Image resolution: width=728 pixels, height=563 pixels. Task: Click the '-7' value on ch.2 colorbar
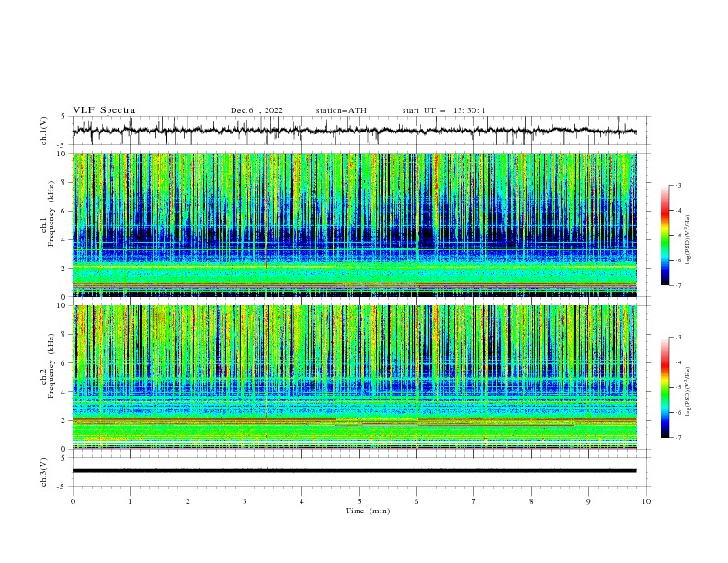(677, 438)
